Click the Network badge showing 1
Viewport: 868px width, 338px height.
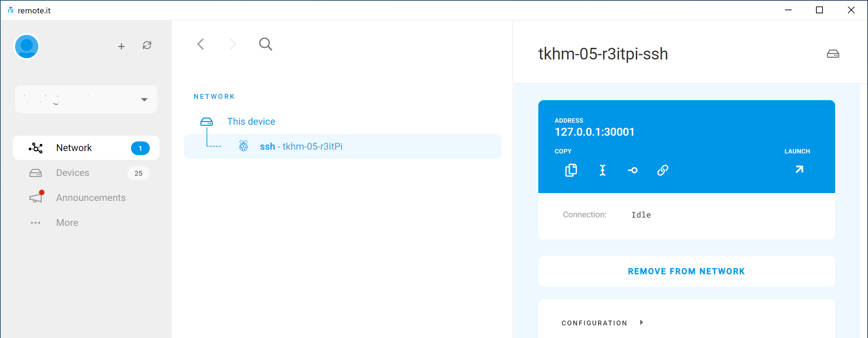pos(140,148)
